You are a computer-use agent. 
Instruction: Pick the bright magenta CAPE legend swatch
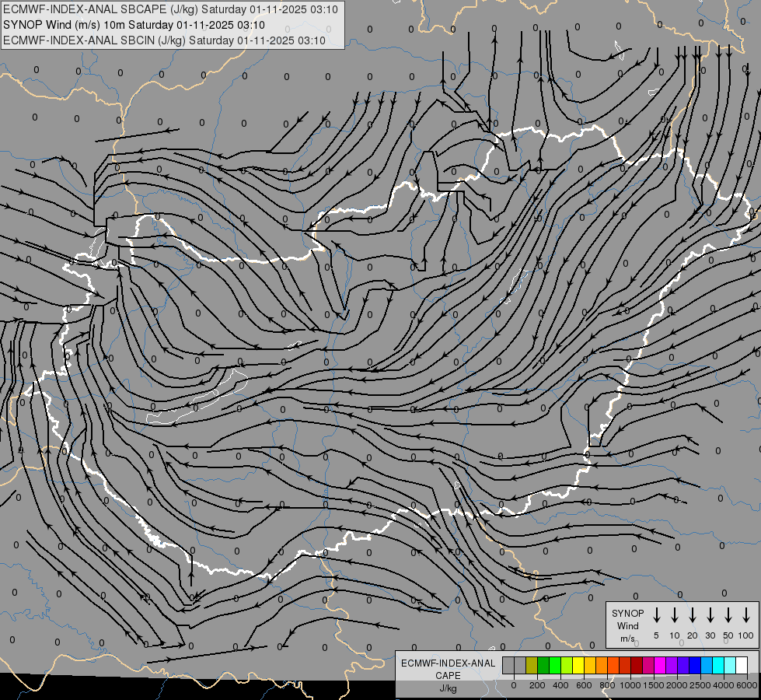(x=660, y=666)
